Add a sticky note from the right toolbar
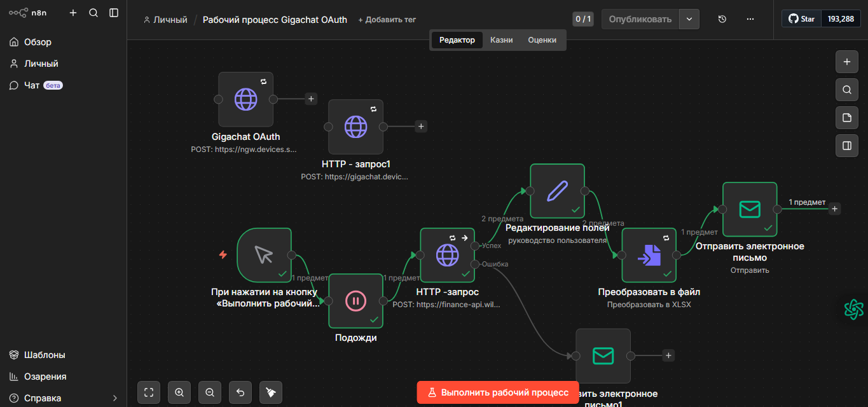 click(846, 118)
